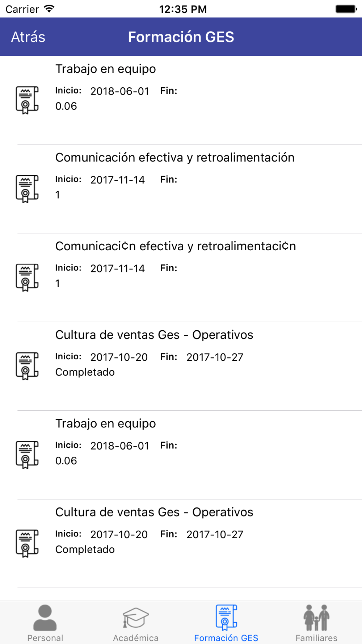Click certificate icon of last Cultura de ventas
Image resolution: width=362 pixels, height=644 pixels.
27,544
